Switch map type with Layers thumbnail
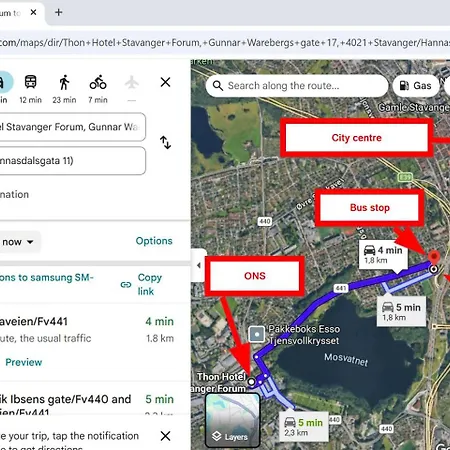 232,420
